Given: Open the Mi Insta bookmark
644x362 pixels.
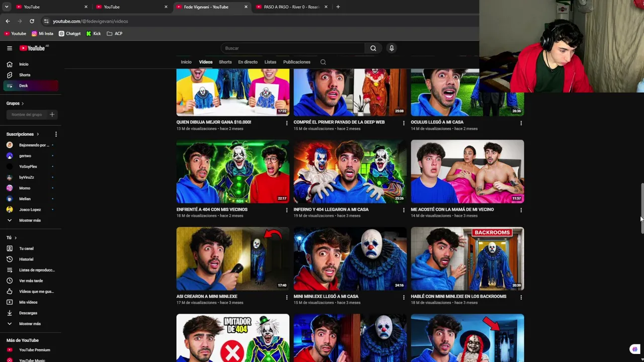Looking at the screenshot, I should (42, 34).
